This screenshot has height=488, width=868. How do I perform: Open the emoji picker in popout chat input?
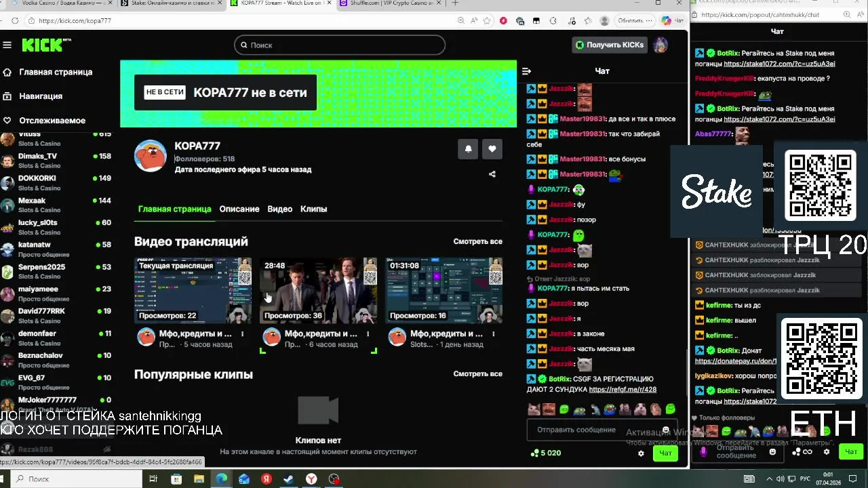tap(772, 452)
